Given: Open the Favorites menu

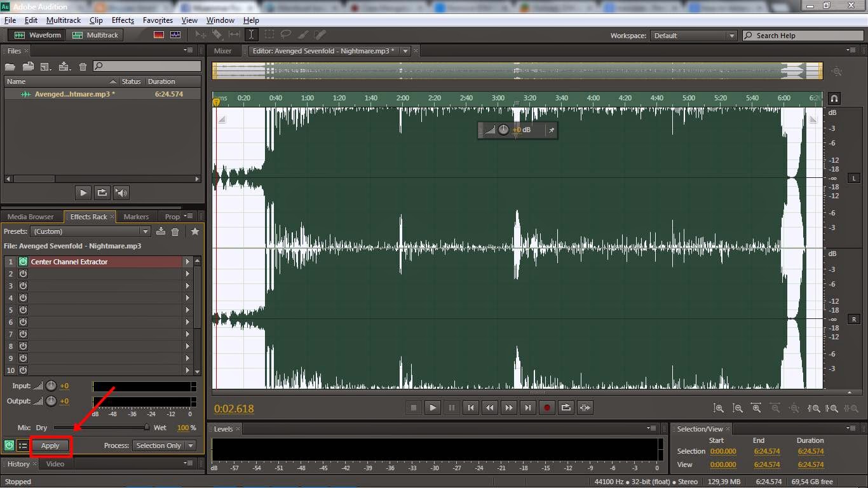Looking at the screenshot, I should click(x=158, y=20).
